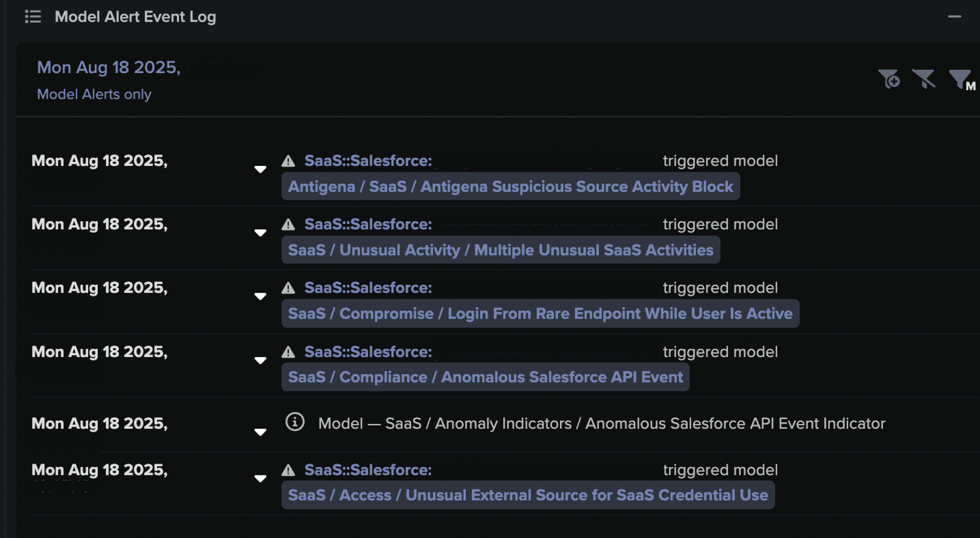Click warning icon on Unusual External Source row
This screenshot has height=538, width=980.
[x=288, y=469]
